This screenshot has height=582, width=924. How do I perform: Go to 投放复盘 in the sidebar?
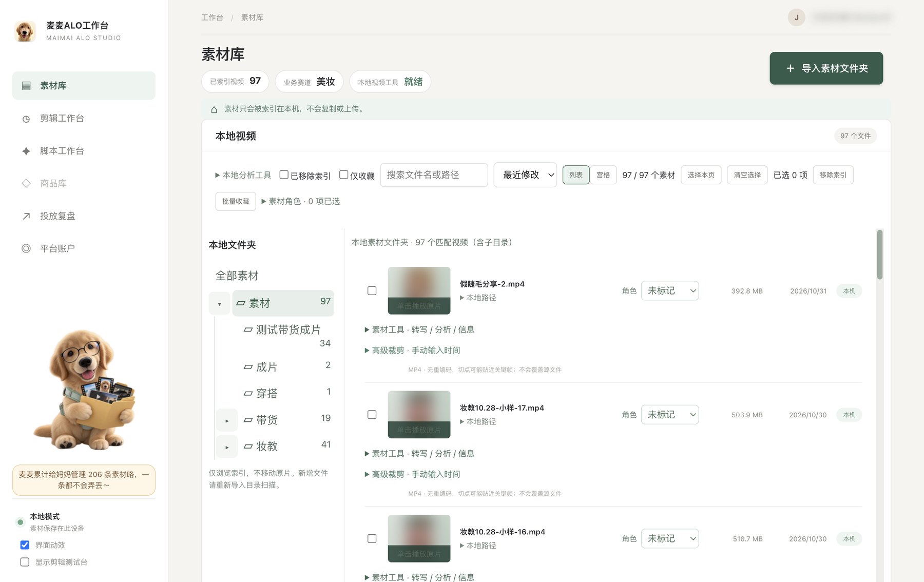coord(84,216)
